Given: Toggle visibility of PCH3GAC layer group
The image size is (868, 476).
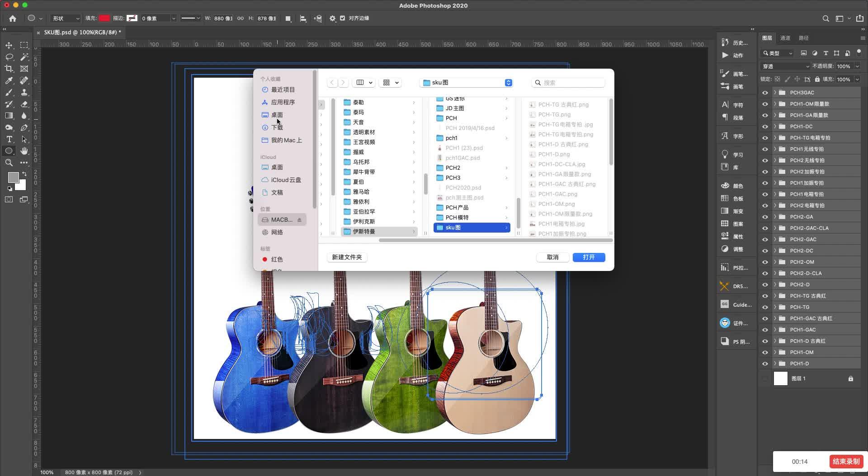Looking at the screenshot, I should click(765, 93).
